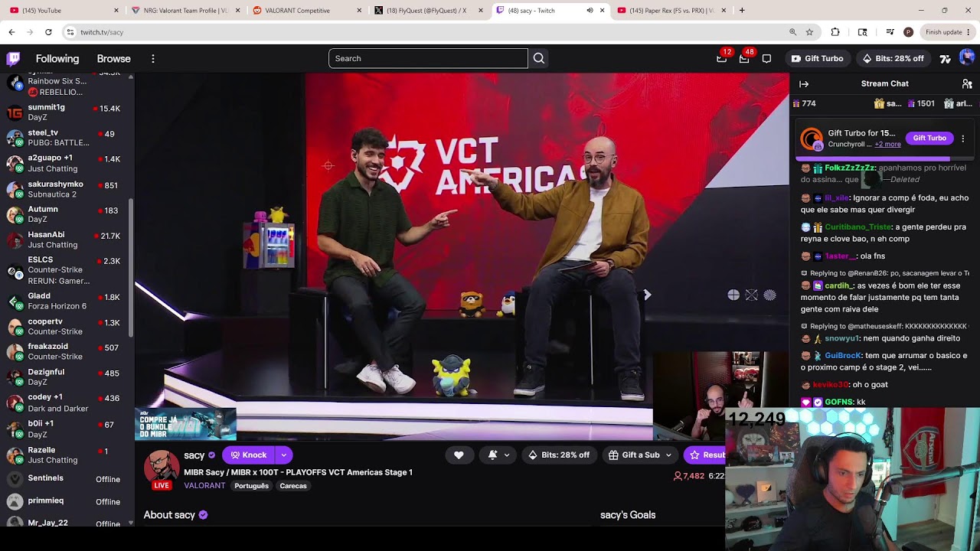980x551 pixels.
Task: Switch to the NRG Valorant Team Profile tab
Action: 186,11
